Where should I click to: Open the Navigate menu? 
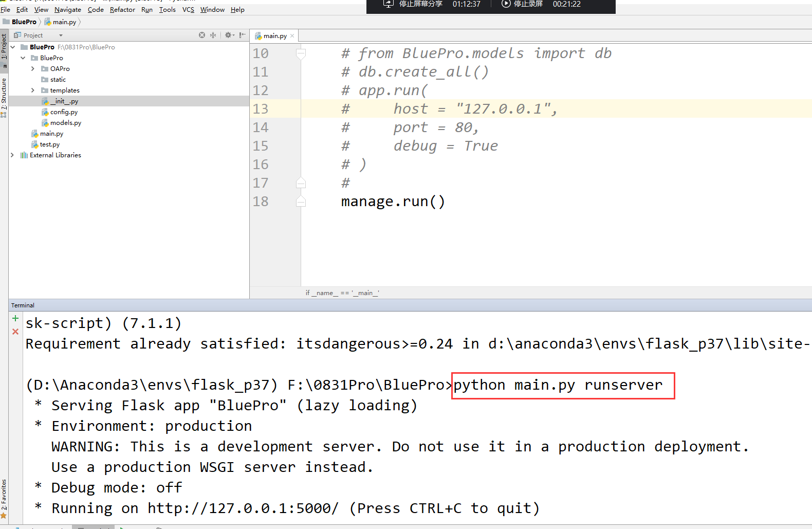pyautogui.click(x=68, y=10)
